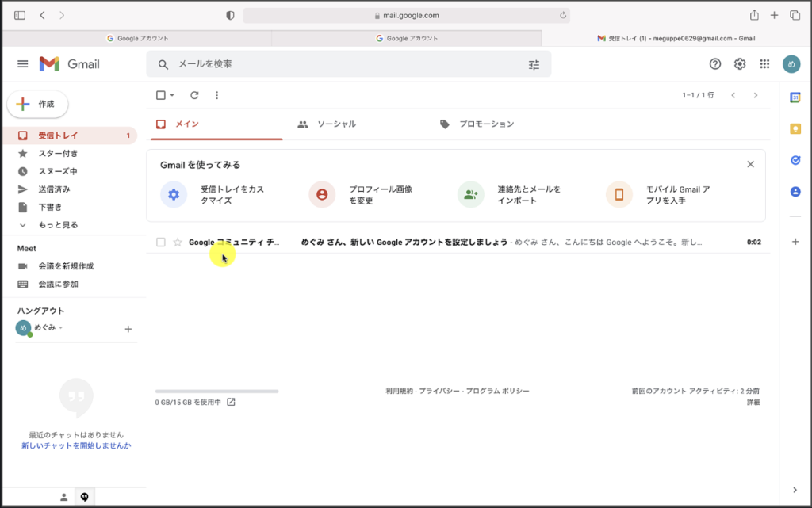Get add-ons plus icon in the side panel
Image resolution: width=812 pixels, height=508 pixels.
point(795,242)
